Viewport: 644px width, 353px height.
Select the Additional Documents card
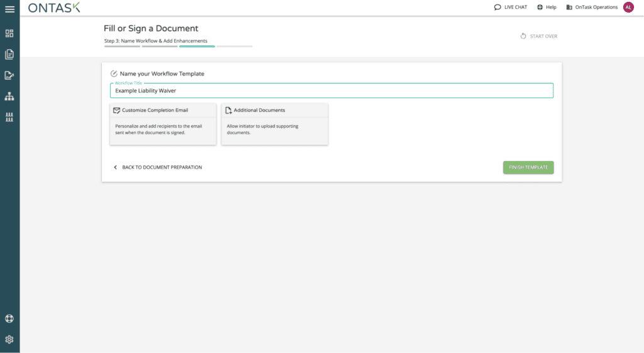pyautogui.click(x=275, y=124)
